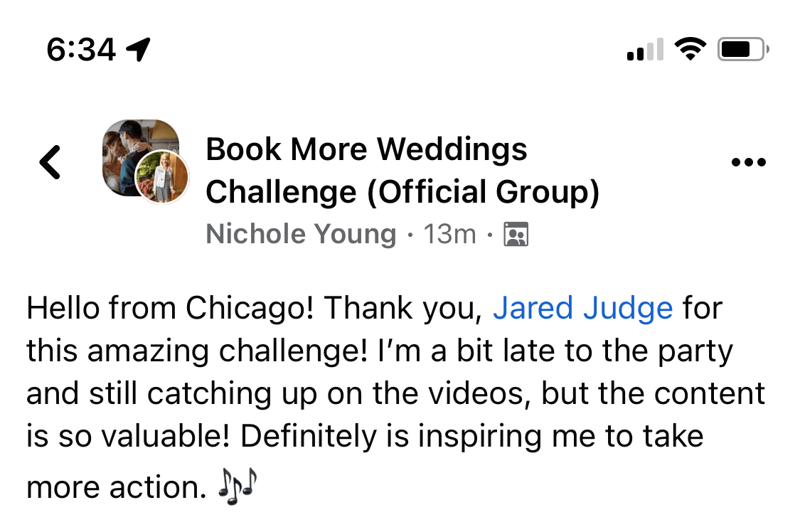
Task: Tap the 6:34 clock in status bar
Action: pos(80,49)
